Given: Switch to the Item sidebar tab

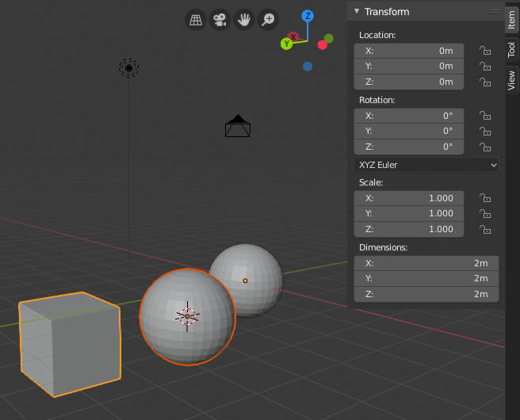Looking at the screenshot, I should 512,19.
